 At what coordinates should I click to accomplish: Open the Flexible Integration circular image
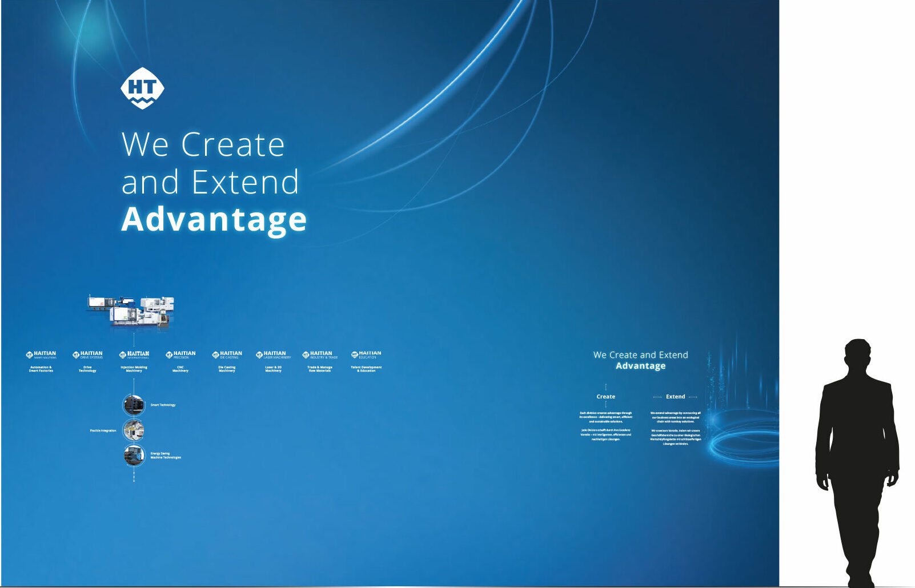point(134,430)
